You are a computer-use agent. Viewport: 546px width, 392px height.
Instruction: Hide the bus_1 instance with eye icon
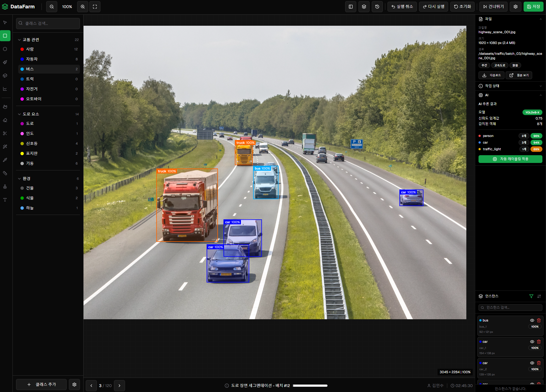coord(532,320)
